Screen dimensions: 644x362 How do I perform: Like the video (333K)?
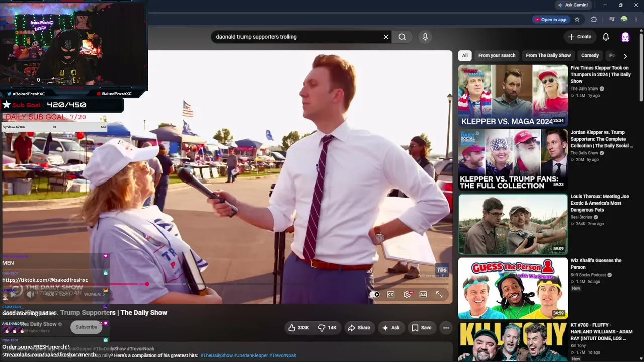[298, 328]
